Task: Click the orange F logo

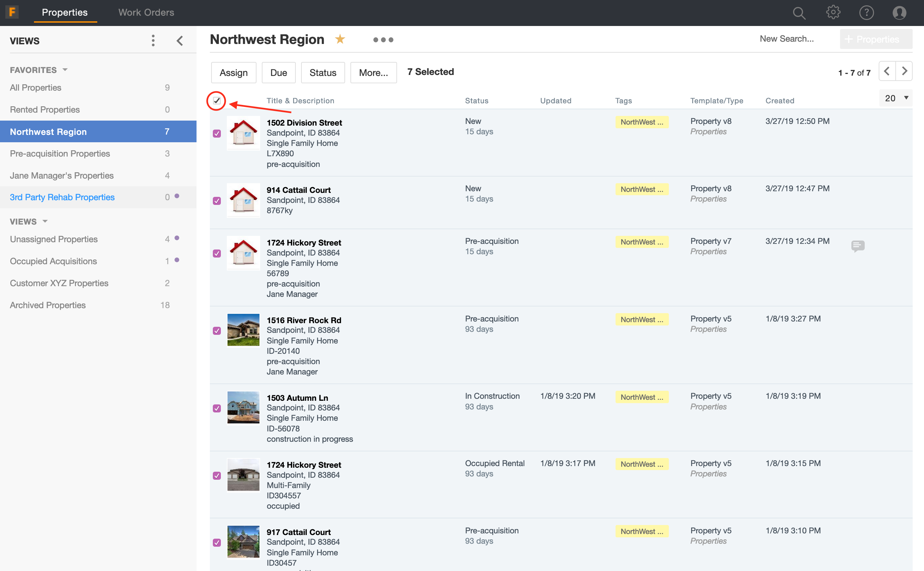Action: 12,12
